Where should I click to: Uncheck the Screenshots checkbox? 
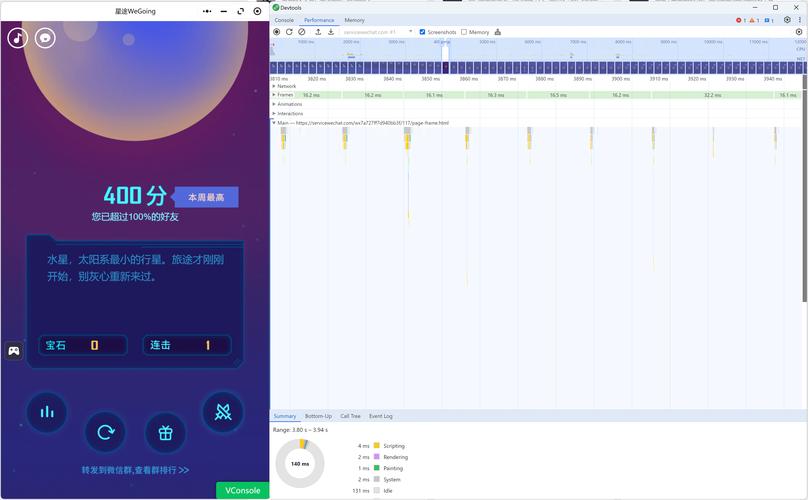(422, 32)
